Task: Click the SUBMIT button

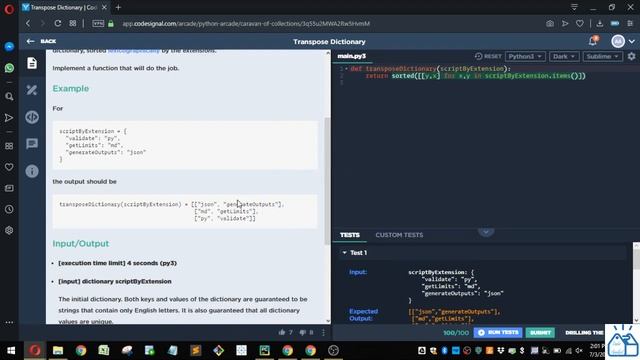Action: [x=540, y=333]
